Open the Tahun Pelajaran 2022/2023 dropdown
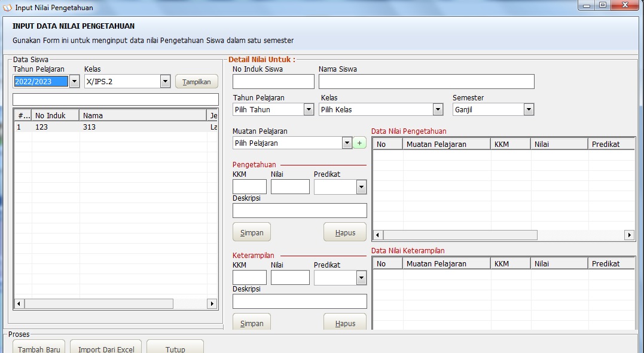The image size is (644, 353). (x=74, y=82)
